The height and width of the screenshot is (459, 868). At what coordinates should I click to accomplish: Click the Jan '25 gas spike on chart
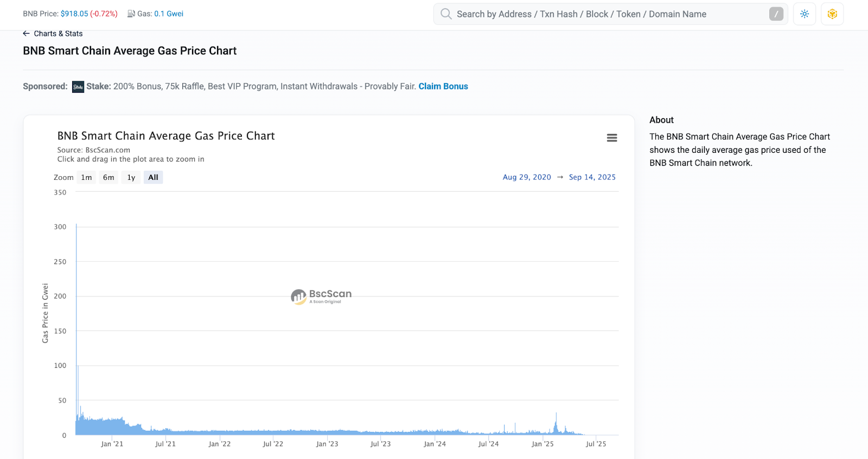click(x=556, y=424)
